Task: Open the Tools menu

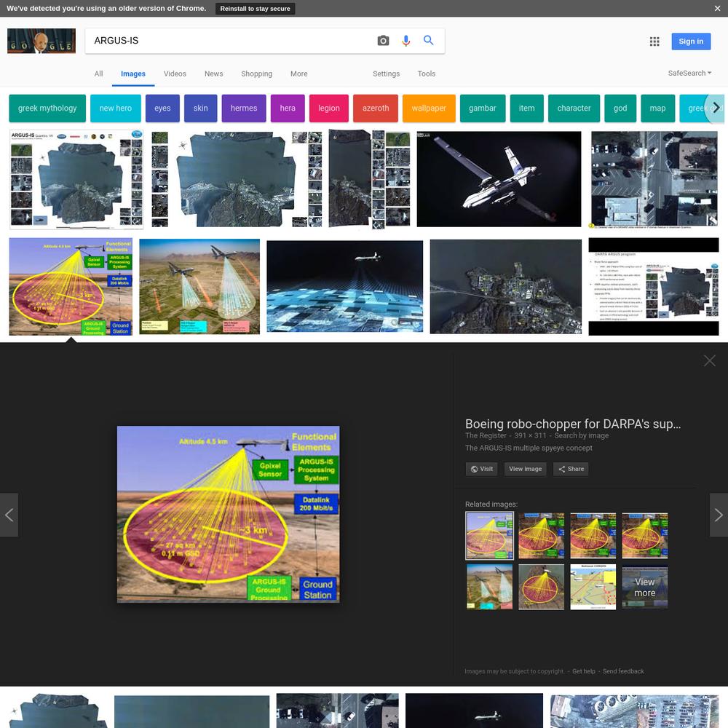Action: point(426,74)
